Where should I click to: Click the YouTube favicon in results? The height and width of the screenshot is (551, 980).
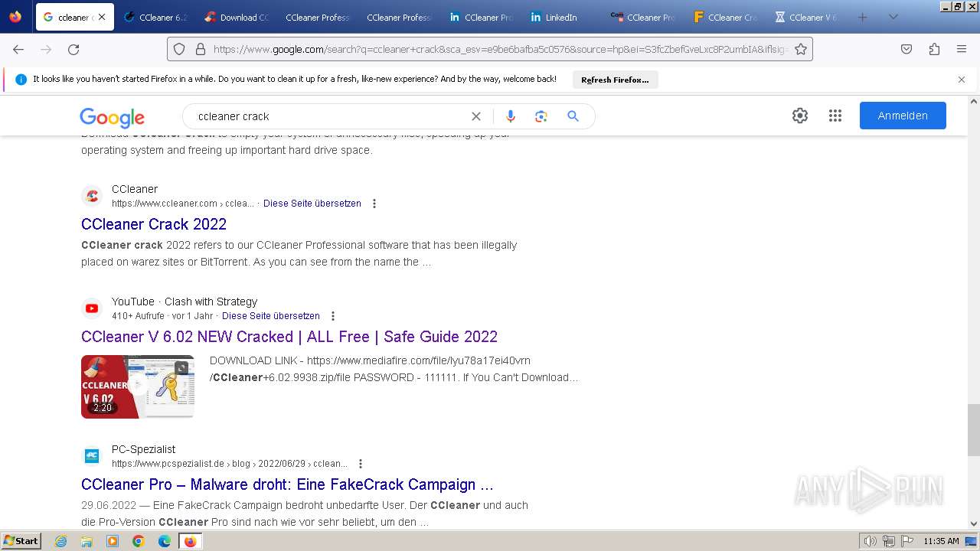pyautogui.click(x=92, y=308)
